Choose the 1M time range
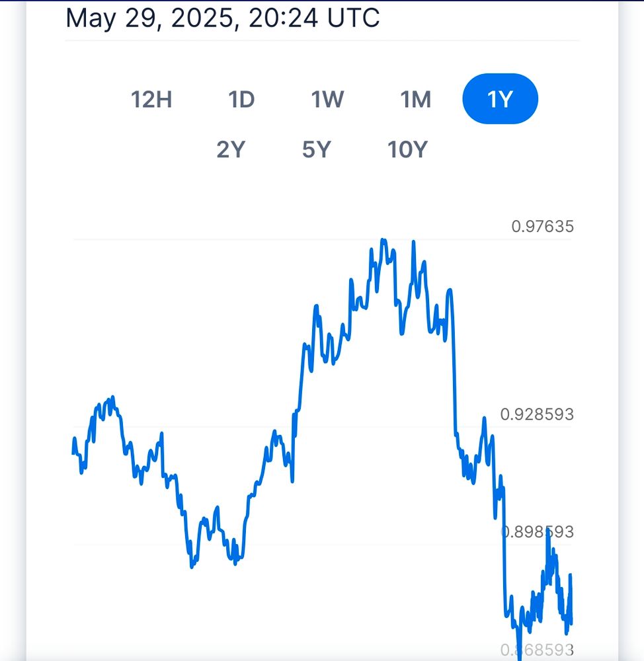Viewport: 644px width, 661px height. point(415,100)
